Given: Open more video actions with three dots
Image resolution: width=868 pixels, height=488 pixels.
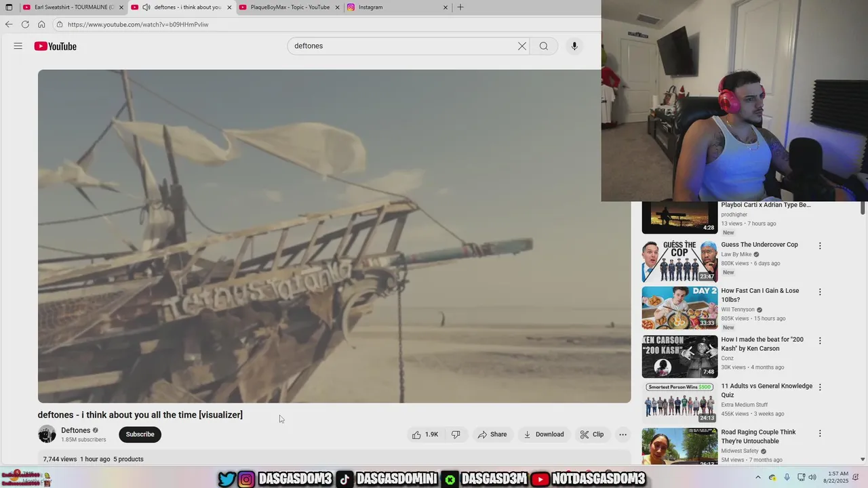Looking at the screenshot, I should tap(623, 434).
